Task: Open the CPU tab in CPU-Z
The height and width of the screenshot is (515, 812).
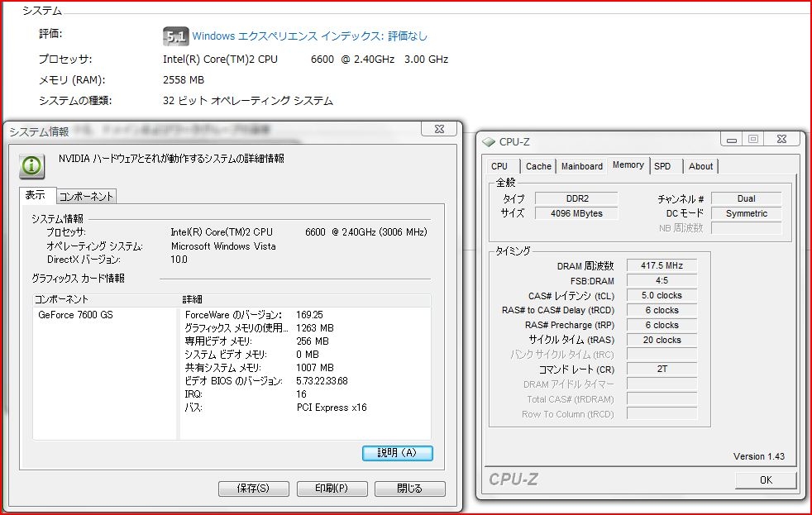Action: (x=499, y=166)
